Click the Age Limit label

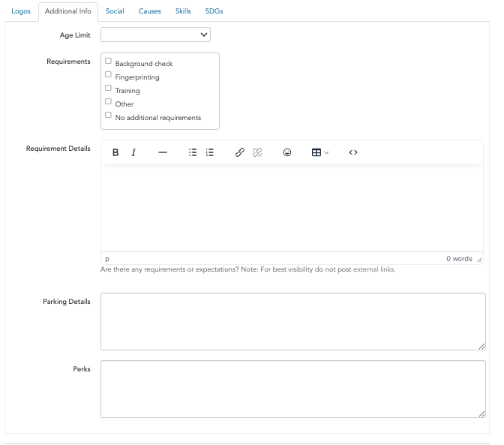pos(75,35)
